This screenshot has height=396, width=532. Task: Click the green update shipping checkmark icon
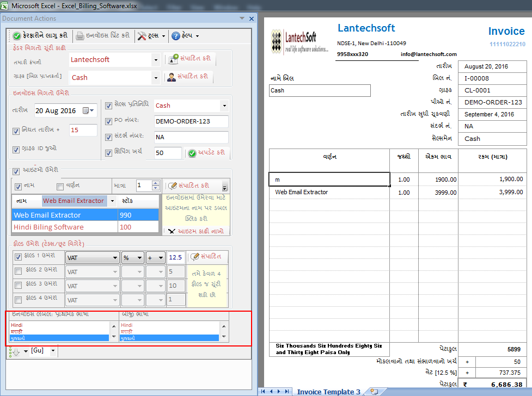(x=192, y=153)
